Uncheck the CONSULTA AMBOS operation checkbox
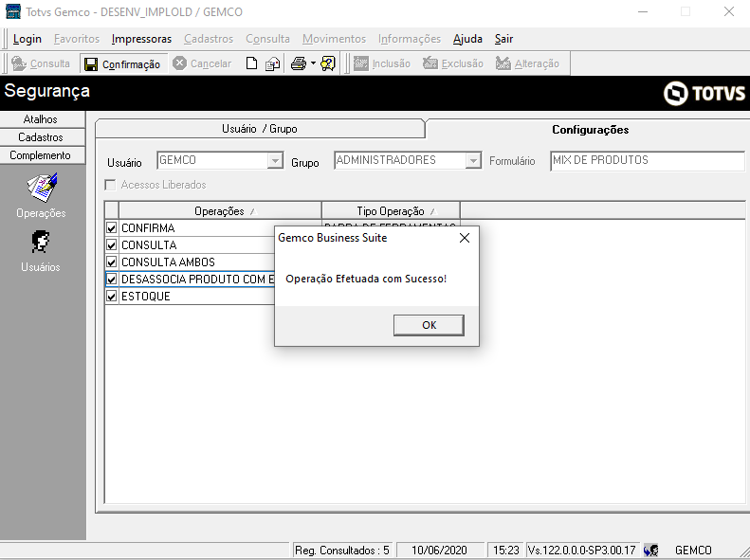The height and width of the screenshot is (560, 750). (112, 262)
